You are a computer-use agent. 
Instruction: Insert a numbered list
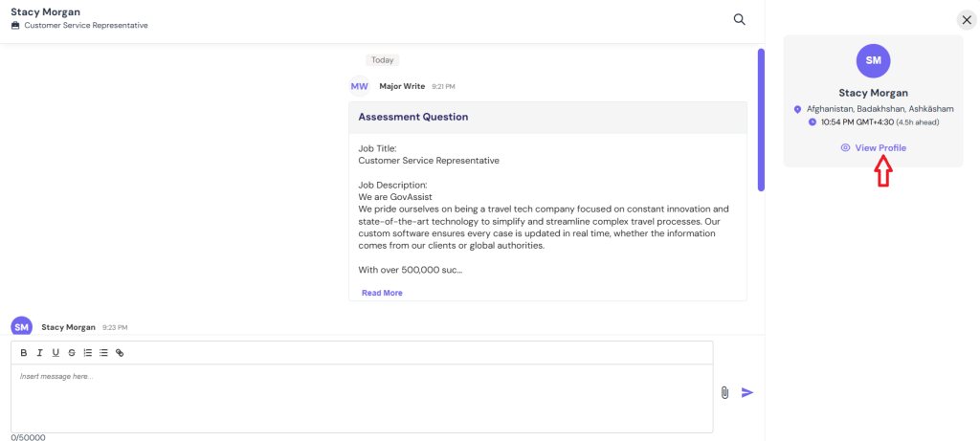point(88,353)
